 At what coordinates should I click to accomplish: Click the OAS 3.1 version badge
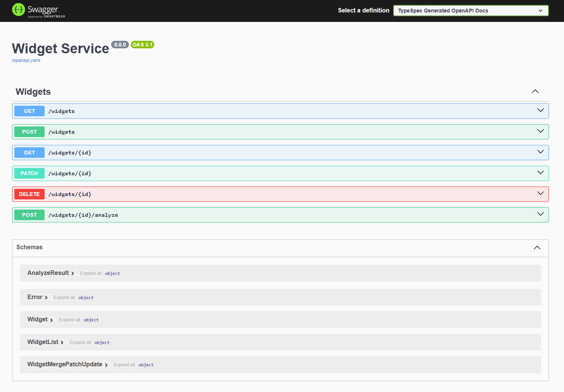[142, 44]
